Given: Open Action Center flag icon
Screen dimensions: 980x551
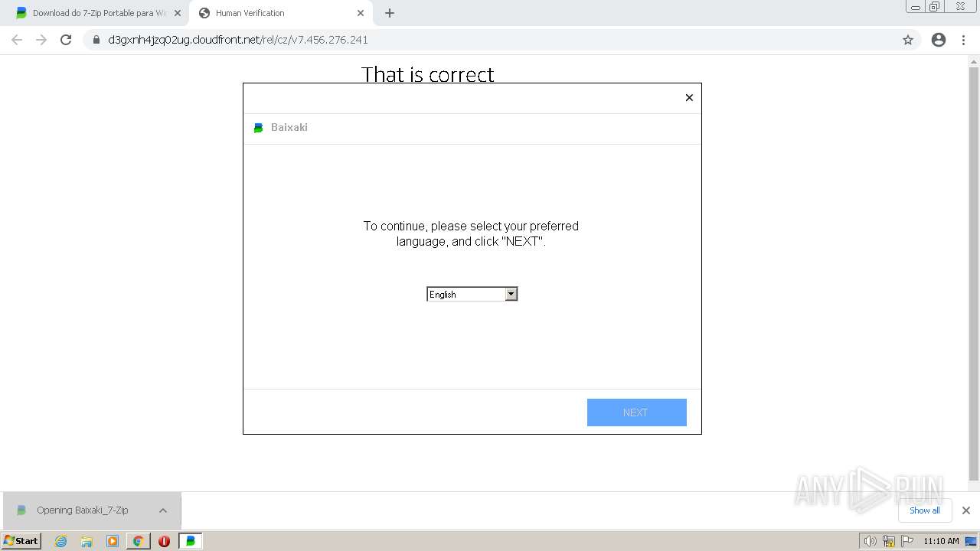Looking at the screenshot, I should coord(907,541).
